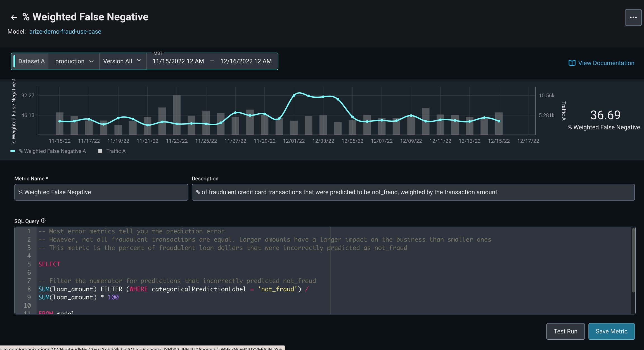
Task: Click the peak data point near 12/01/22
Action: (x=294, y=95)
